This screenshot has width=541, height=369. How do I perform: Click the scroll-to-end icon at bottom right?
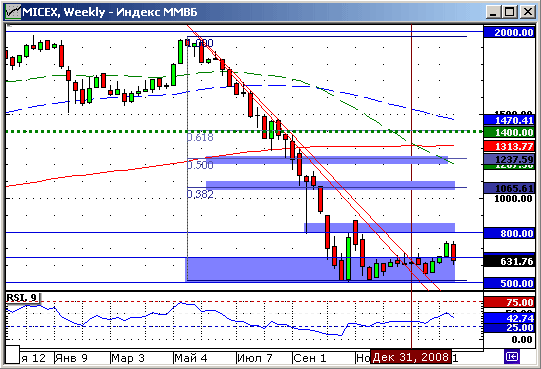512,356
